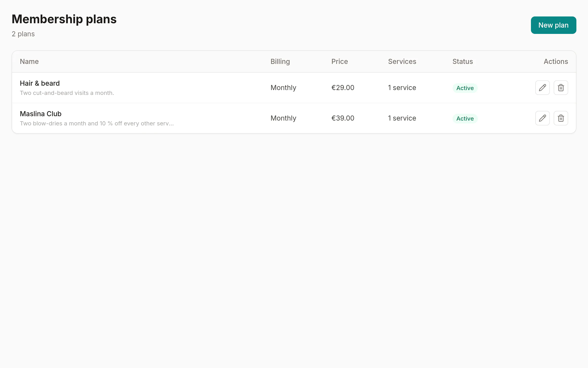
Task: Click the Price column header
Action: [x=339, y=61]
